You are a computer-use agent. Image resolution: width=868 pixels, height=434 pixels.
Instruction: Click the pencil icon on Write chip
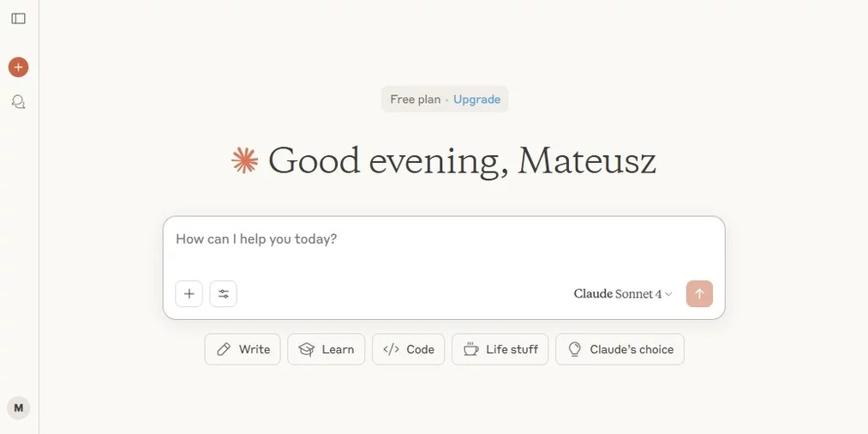224,349
